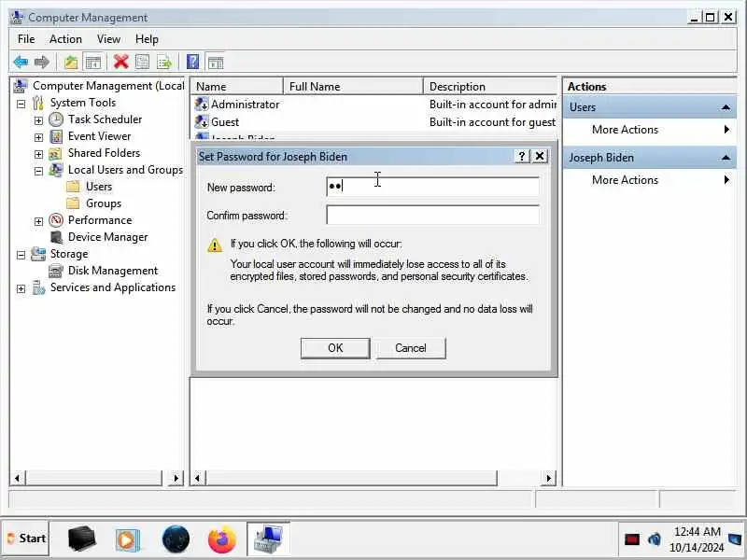Collapse Joseph Biden section in Actions pane
This screenshot has height=560, width=747.
pyautogui.click(x=726, y=157)
